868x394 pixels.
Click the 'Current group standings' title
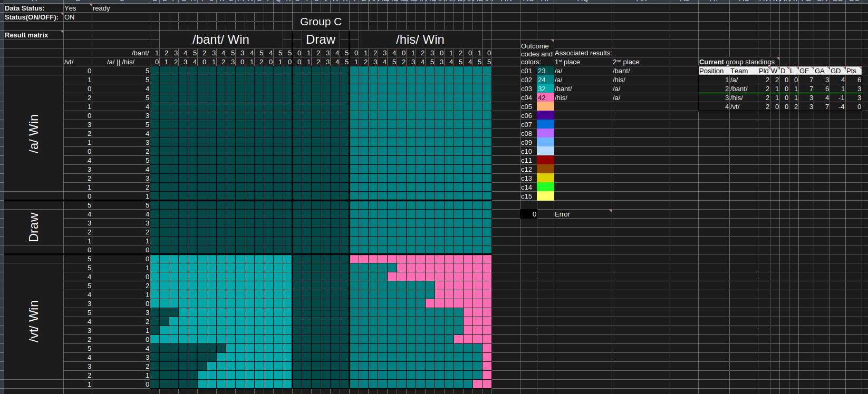point(737,62)
